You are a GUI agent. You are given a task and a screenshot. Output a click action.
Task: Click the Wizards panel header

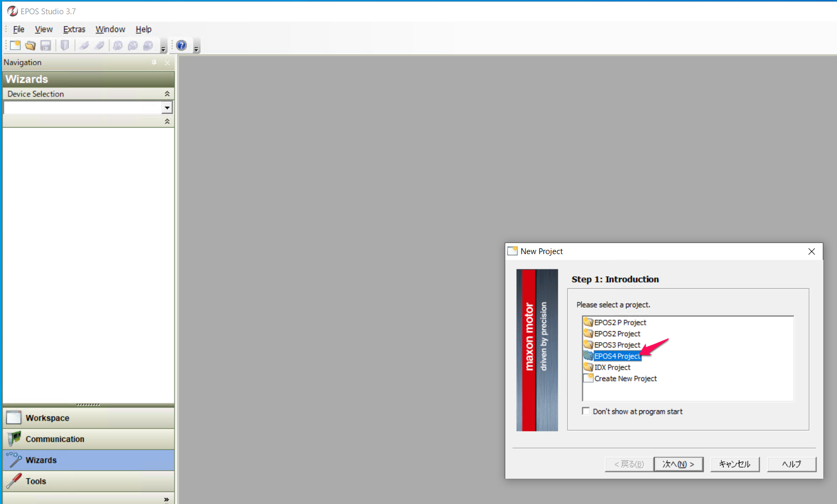(89, 79)
